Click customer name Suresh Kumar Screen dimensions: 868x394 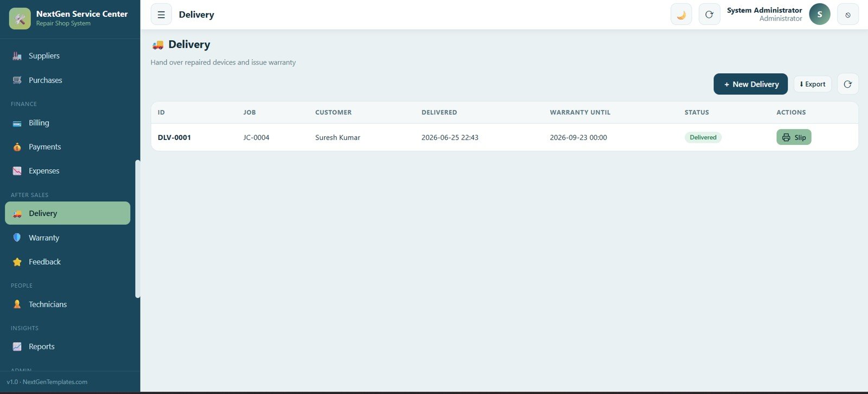point(337,137)
